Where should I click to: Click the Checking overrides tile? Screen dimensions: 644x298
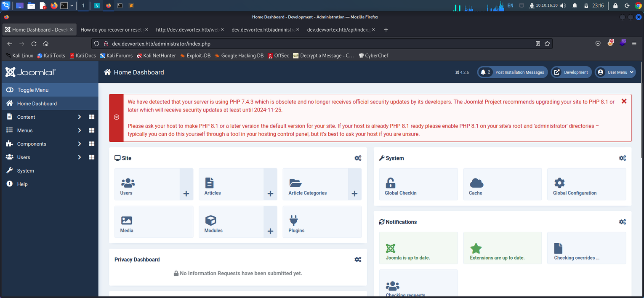point(587,248)
